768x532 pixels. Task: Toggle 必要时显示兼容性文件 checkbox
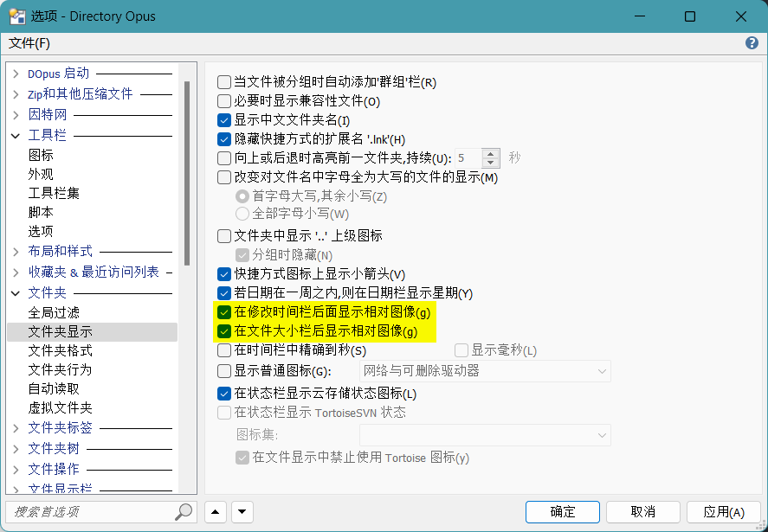coord(224,101)
